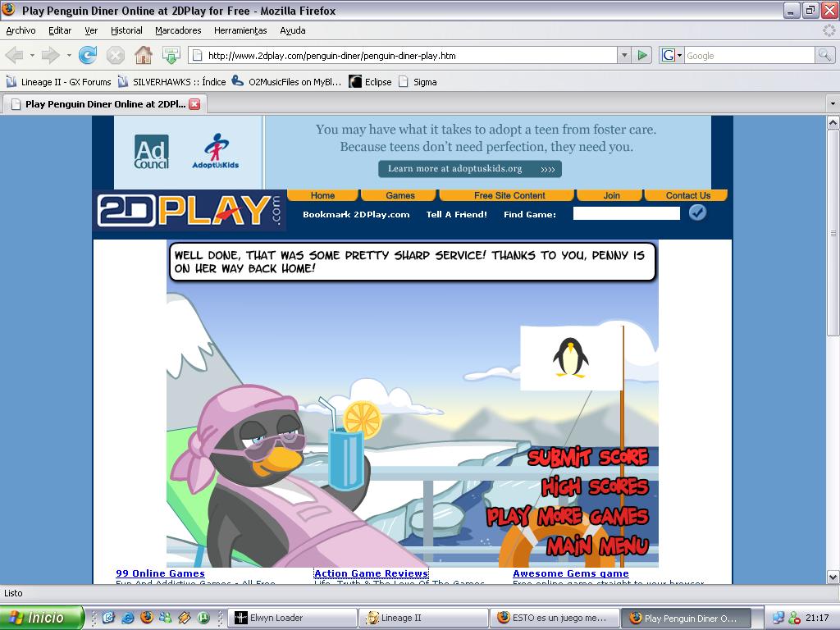Open the Home page icon
The image size is (840, 630).
tap(143, 55)
